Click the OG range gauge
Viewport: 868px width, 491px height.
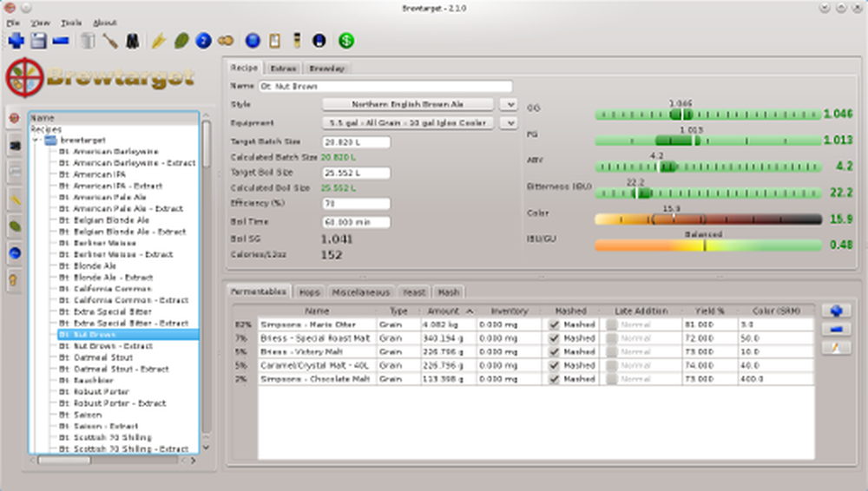[x=707, y=115]
